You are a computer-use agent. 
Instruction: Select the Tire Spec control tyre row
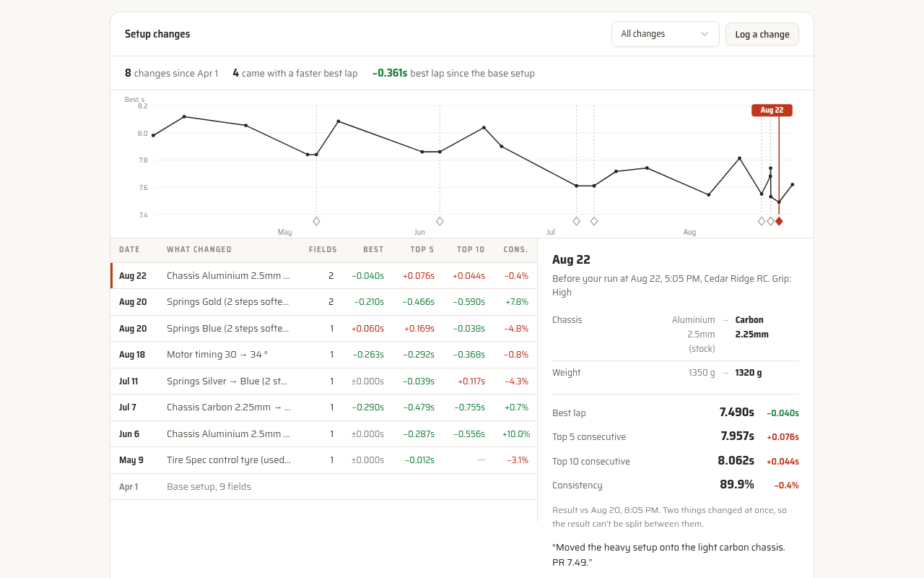[x=324, y=460]
